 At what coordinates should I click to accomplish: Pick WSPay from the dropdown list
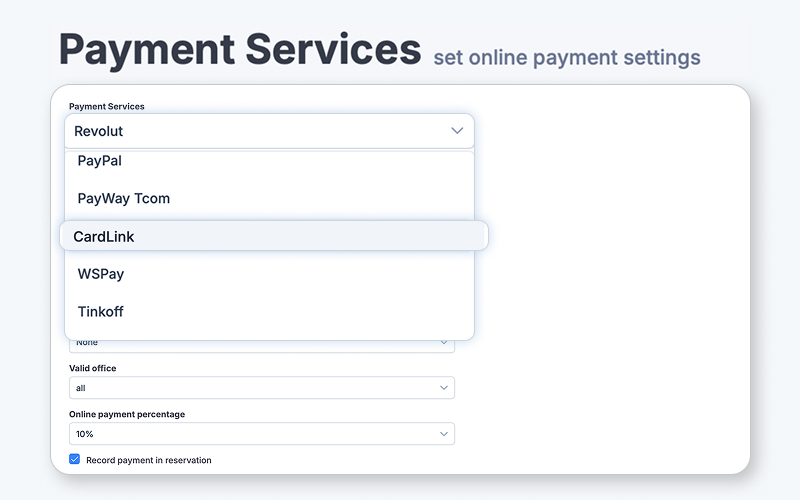pos(101,274)
